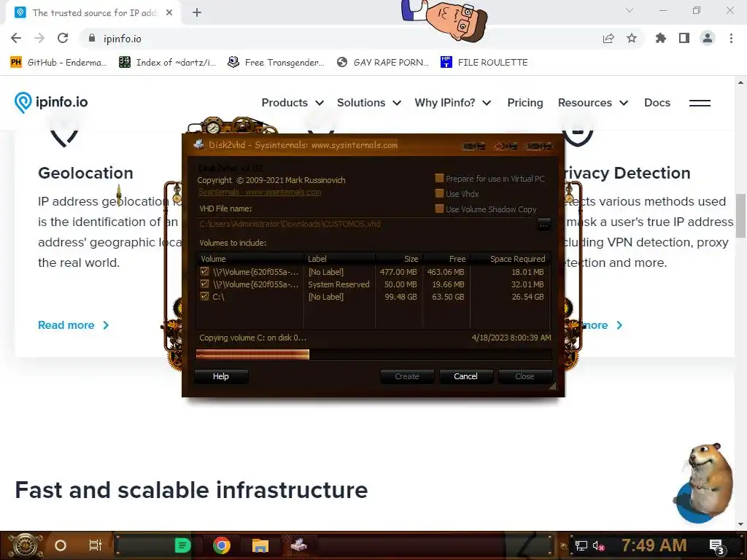Open Index of ~dartz bookmark
Screen dimensions: 747x560
tap(167, 63)
